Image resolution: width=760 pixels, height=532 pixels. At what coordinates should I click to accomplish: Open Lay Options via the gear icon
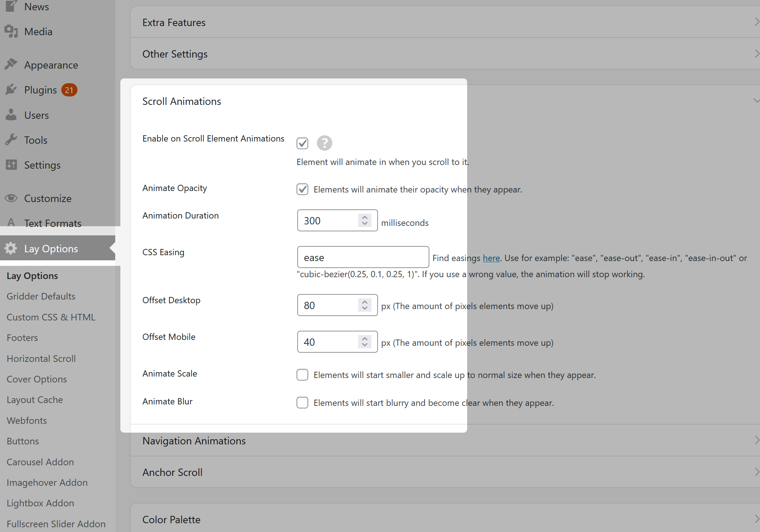(x=11, y=248)
